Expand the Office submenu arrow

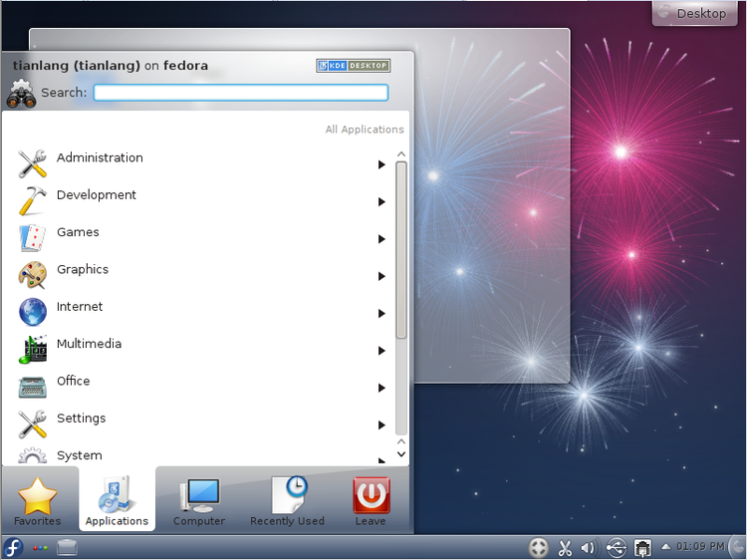point(381,388)
